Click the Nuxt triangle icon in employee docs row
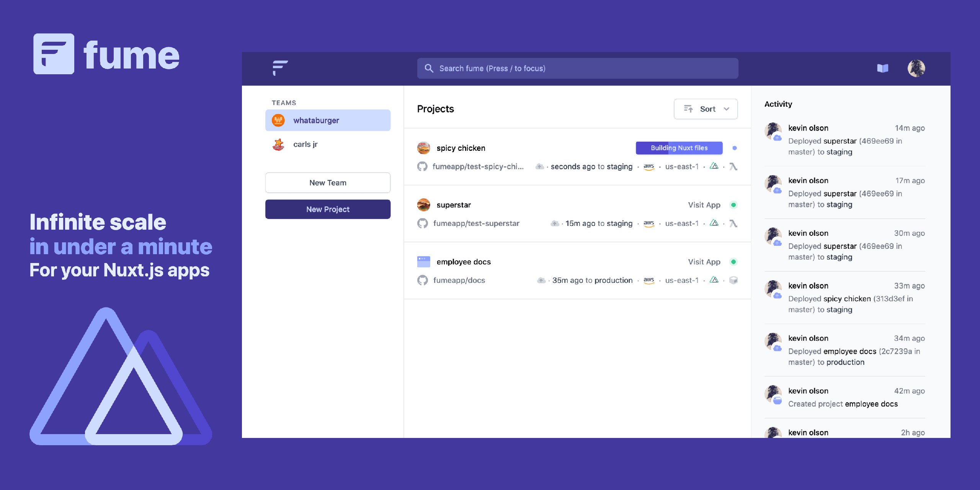The image size is (980, 490). pos(714,279)
